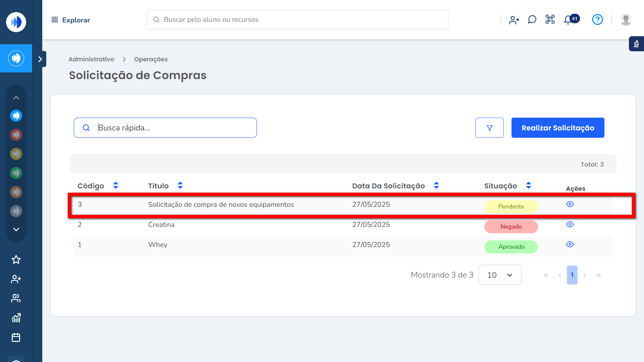Viewport: 644px width, 362px height.
Task: Go to Operações breadcrumb
Action: tap(151, 59)
